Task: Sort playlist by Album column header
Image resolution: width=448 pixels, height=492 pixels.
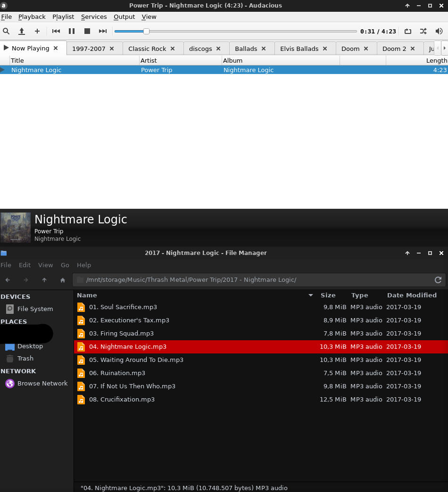Action: (281, 61)
